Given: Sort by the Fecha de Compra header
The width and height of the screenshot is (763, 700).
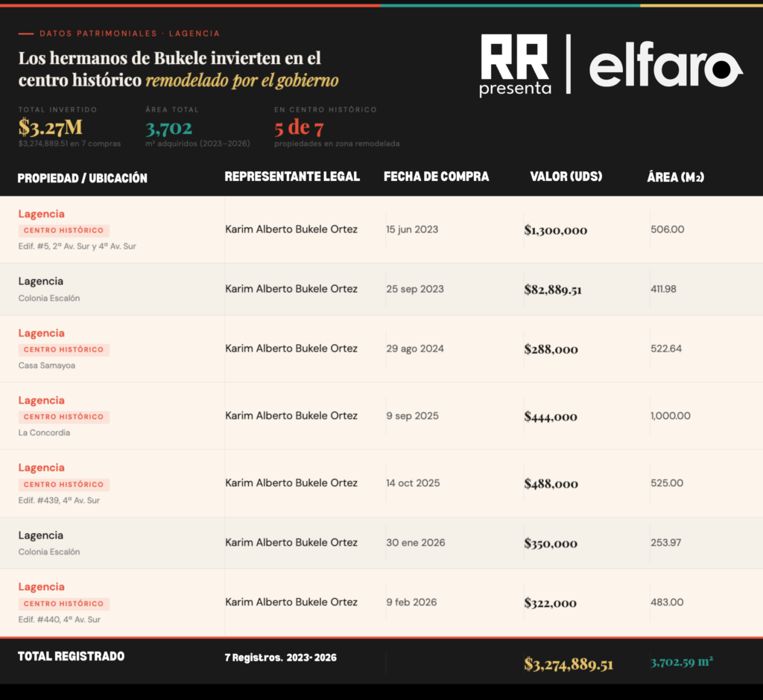Looking at the screenshot, I should click(436, 176).
